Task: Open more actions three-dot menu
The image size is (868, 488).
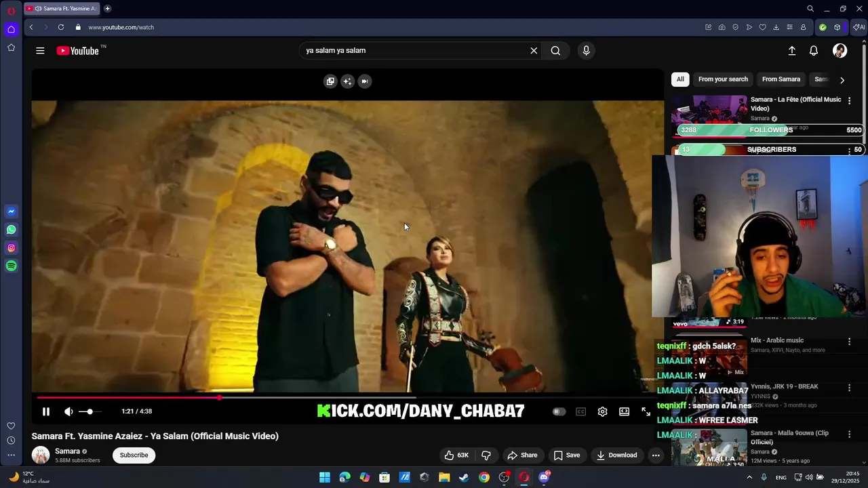Action: [x=656, y=455]
